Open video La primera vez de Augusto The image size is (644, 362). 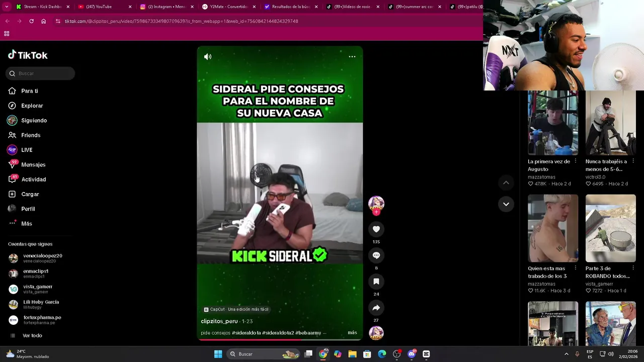553,123
